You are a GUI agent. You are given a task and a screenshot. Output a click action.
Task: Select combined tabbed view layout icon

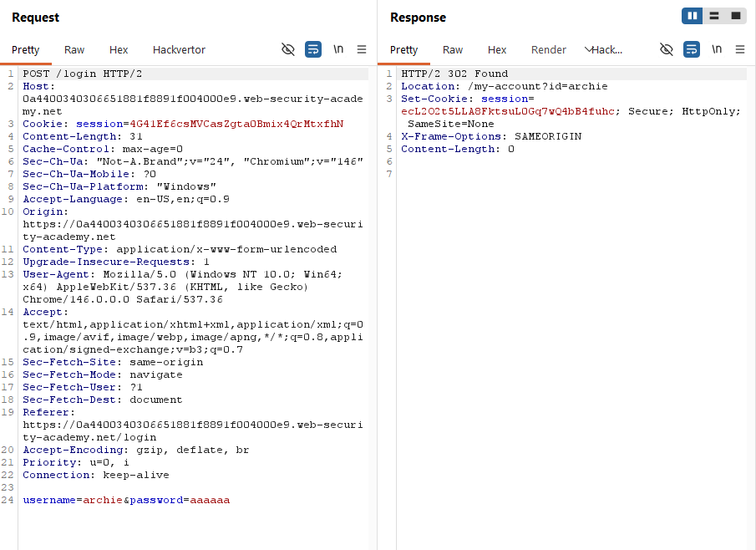tap(736, 16)
